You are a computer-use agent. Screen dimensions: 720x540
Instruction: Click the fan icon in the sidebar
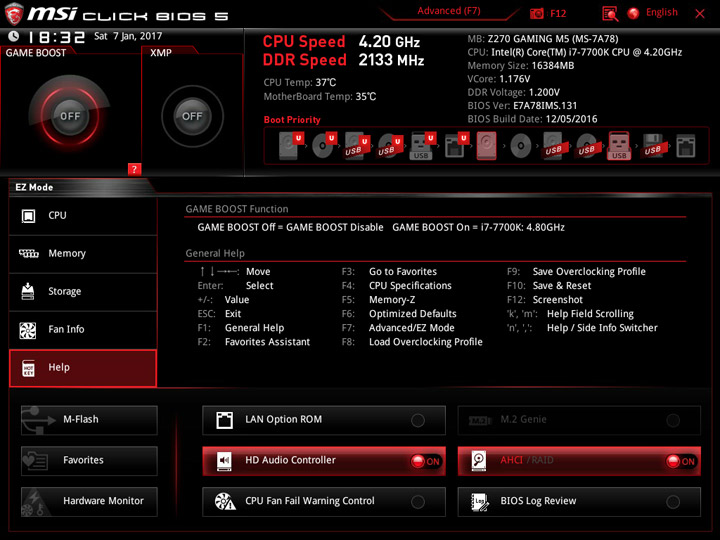click(28, 330)
